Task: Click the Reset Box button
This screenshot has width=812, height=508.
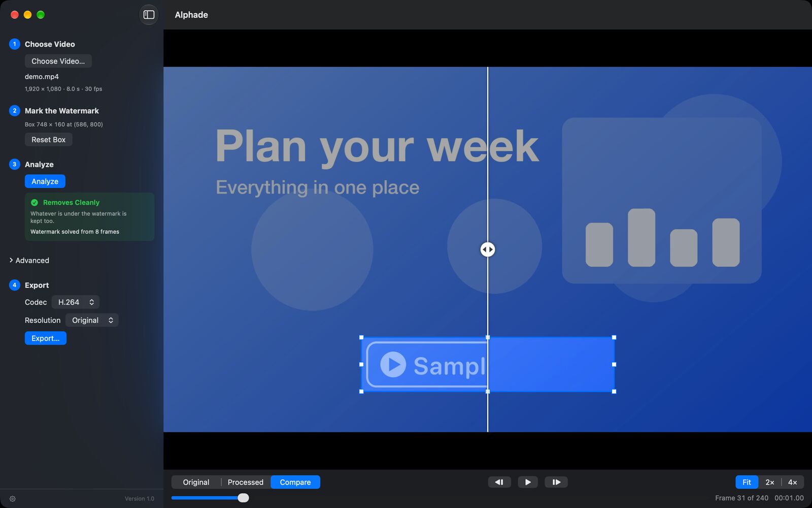Action: pyautogui.click(x=49, y=140)
